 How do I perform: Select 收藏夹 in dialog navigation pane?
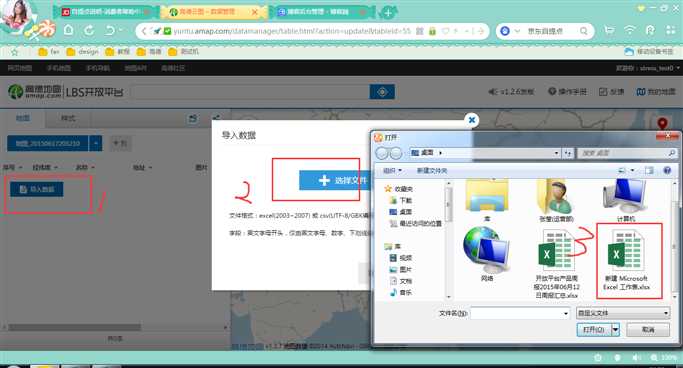(399, 189)
